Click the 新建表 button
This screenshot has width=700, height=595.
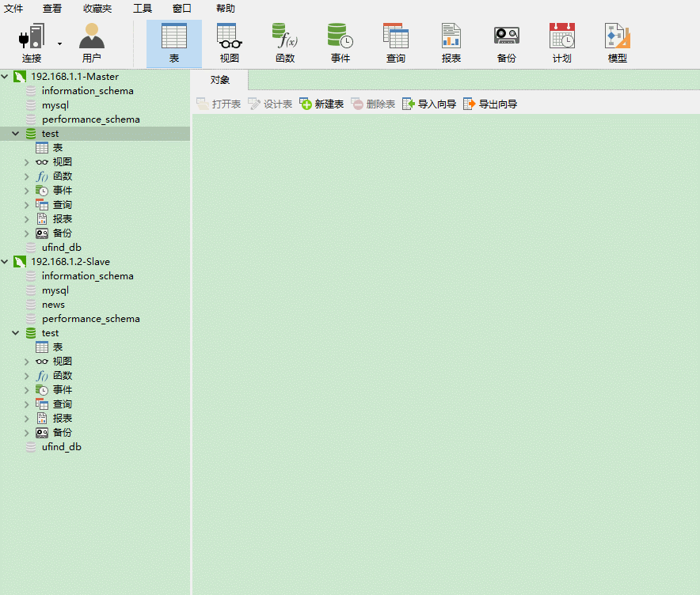[x=321, y=103]
